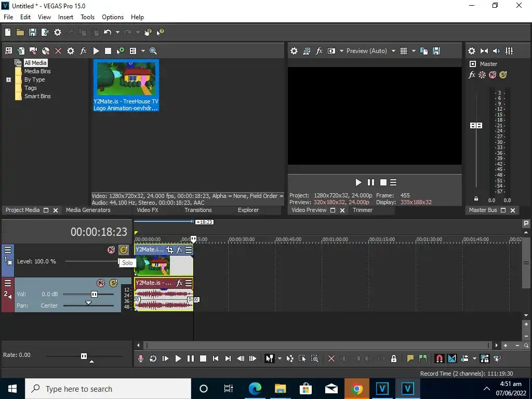Open video preview properties gear
The height and width of the screenshot is (399, 532).
[294, 51]
